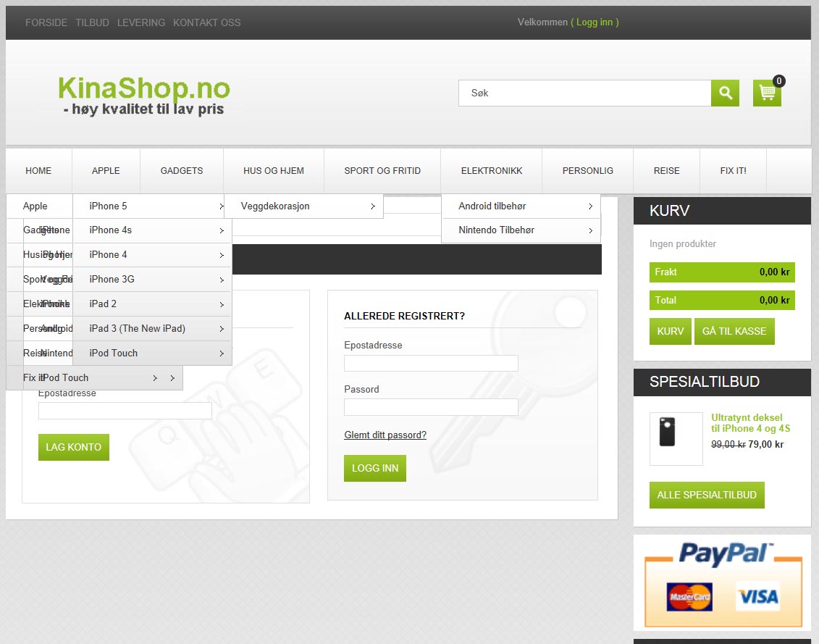The image size is (819, 644).
Task: Open the shopping cart icon
Action: 767,93
